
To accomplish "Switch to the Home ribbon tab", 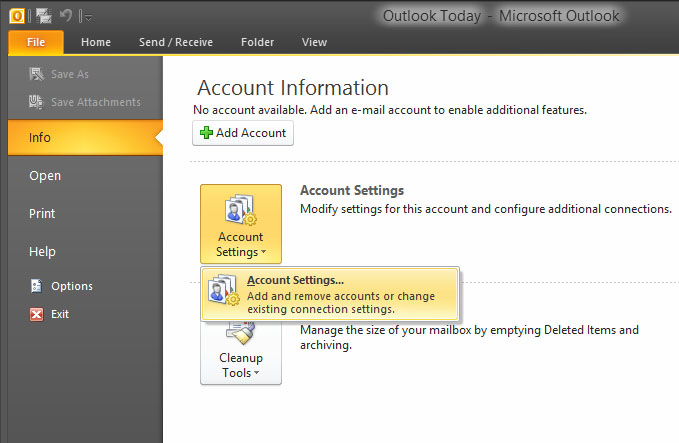I will pyautogui.click(x=96, y=42).
